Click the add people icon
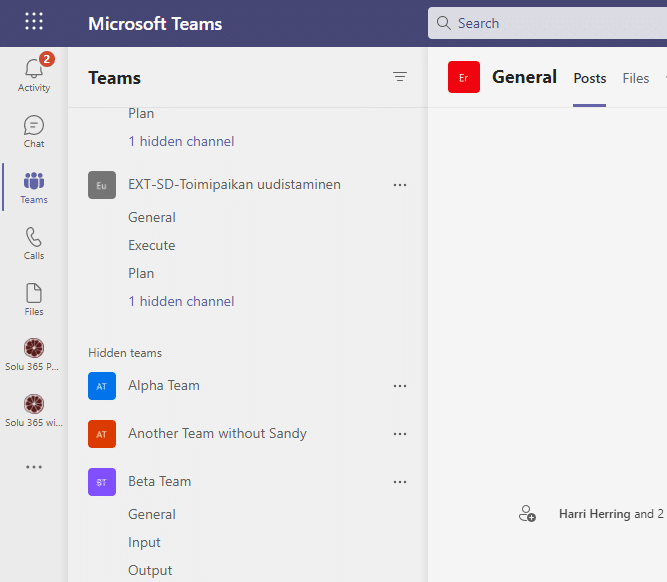Screen dimensions: 667x582 pos(527,514)
